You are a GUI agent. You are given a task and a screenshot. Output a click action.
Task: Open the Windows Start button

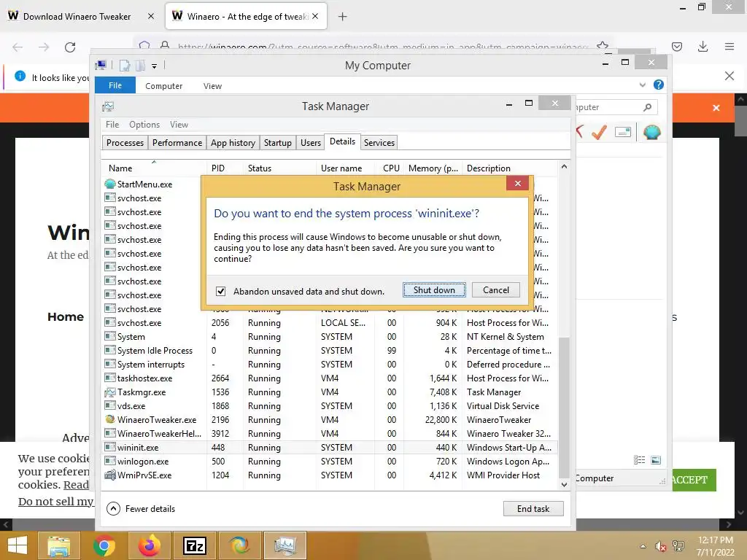coord(18,545)
